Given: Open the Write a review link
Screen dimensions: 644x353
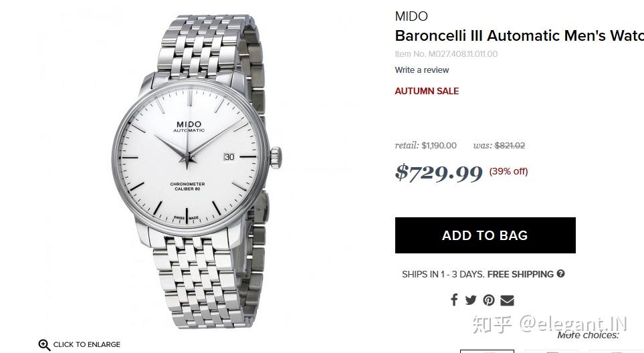Looking at the screenshot, I should (x=422, y=70).
